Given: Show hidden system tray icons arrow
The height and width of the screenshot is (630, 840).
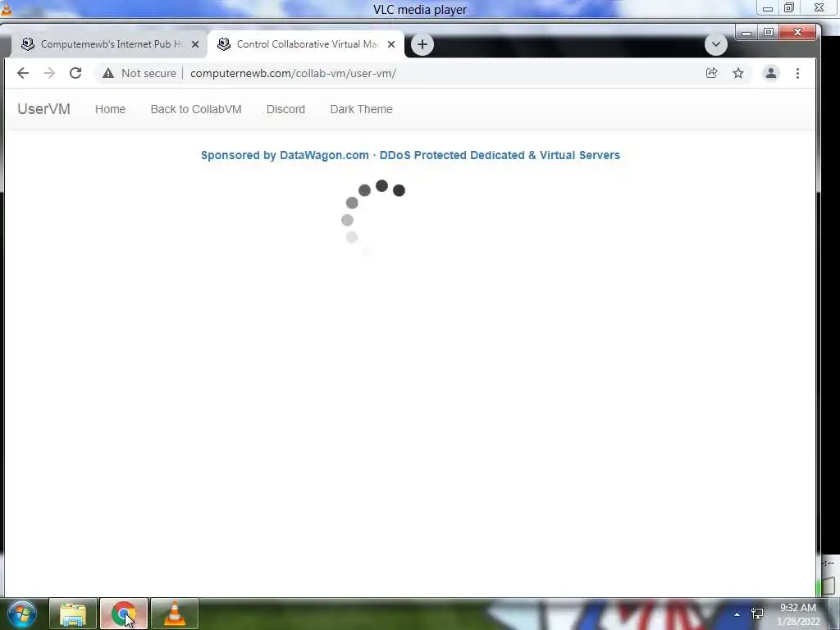Looking at the screenshot, I should 737,614.
